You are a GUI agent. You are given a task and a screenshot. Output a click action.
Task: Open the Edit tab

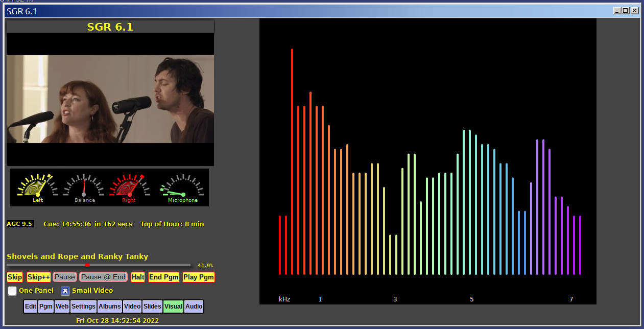coord(31,307)
